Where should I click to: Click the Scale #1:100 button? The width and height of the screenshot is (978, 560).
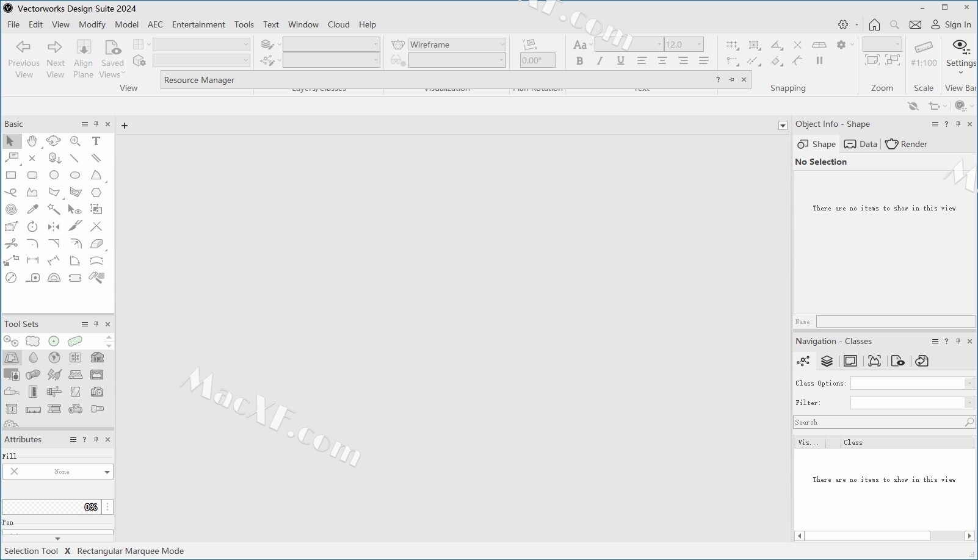(924, 55)
